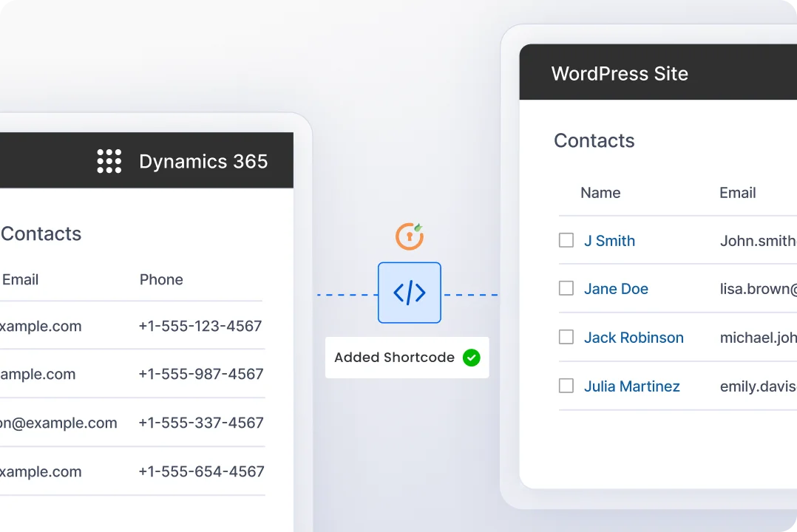Enable the checkbox for Julia Martinez
This screenshot has width=797, height=532.
tap(566, 386)
